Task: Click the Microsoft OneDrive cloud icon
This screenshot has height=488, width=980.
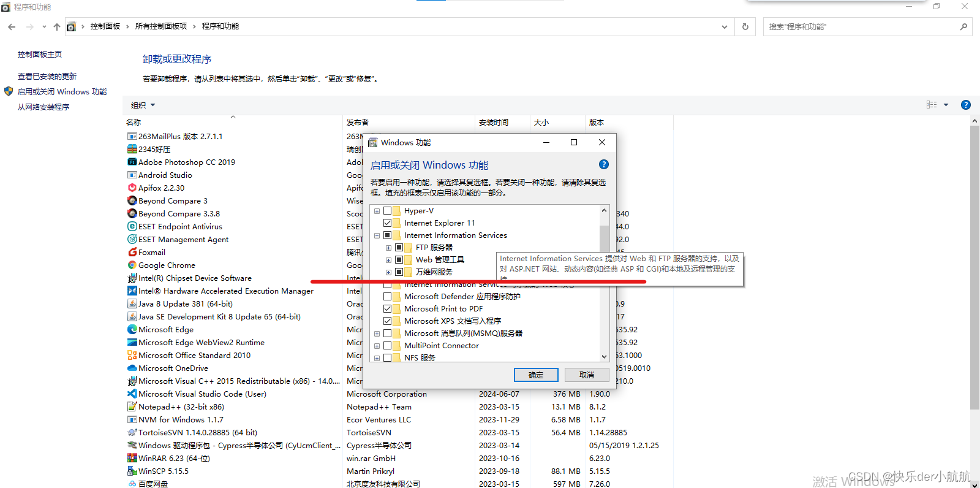Action: [x=132, y=368]
